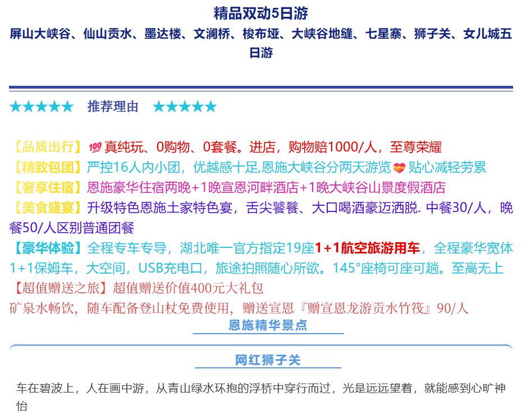Screen dimensions: 522x420
Task: Click the 【奢享住宿】 label
Action: point(48,187)
